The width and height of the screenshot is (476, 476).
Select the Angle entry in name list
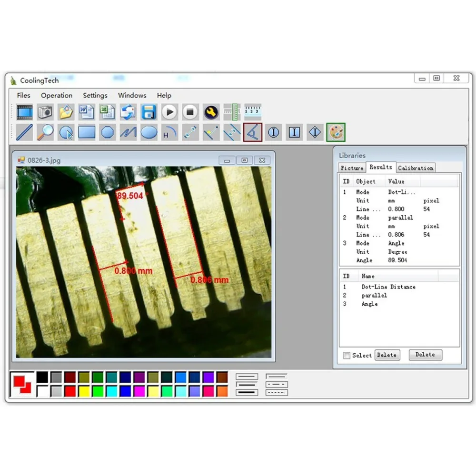369,304
